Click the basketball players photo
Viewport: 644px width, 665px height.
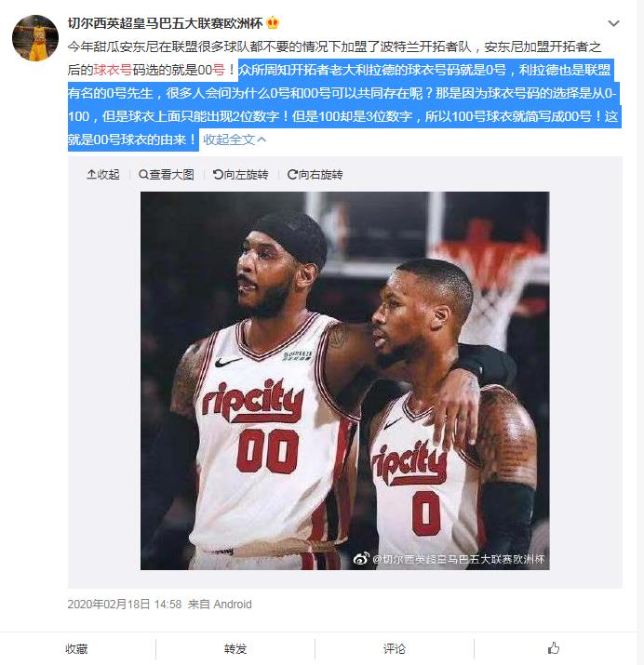(x=345, y=380)
